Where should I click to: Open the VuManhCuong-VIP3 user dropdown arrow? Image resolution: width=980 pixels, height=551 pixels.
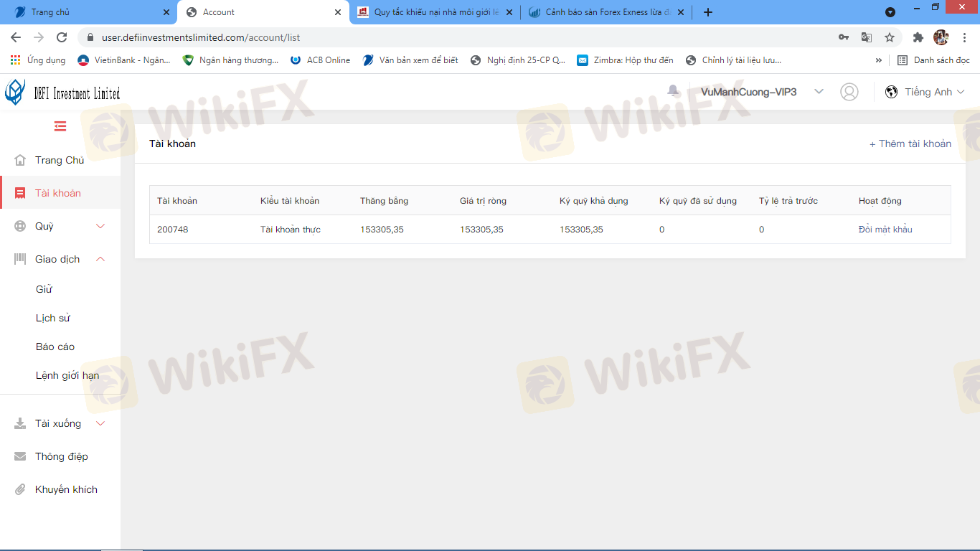pos(819,92)
